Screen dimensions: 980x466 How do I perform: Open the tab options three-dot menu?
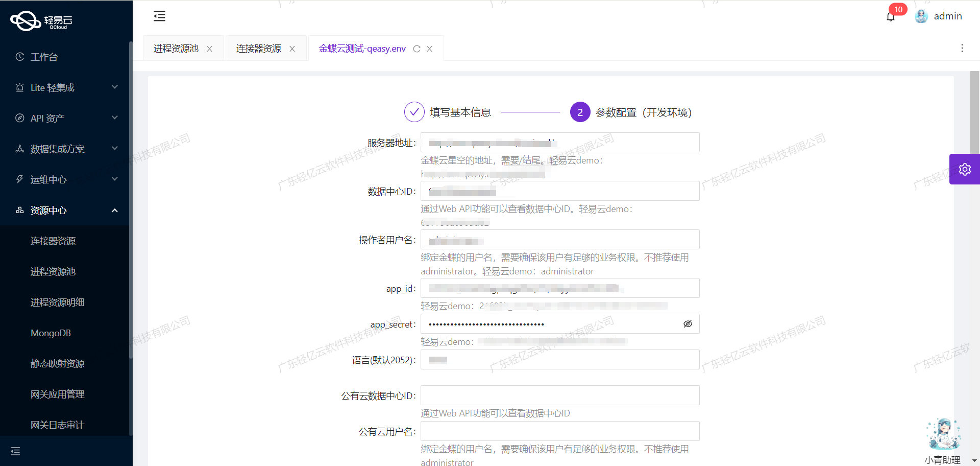(x=962, y=48)
